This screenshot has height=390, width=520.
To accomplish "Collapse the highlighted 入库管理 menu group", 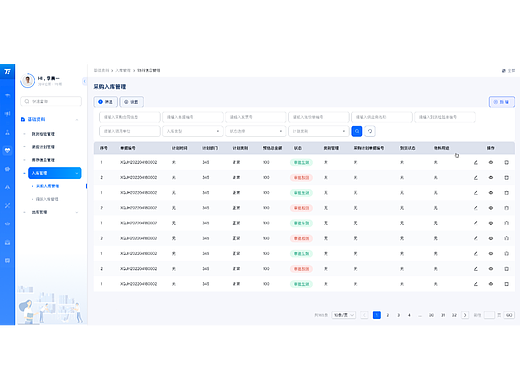I will (77, 173).
